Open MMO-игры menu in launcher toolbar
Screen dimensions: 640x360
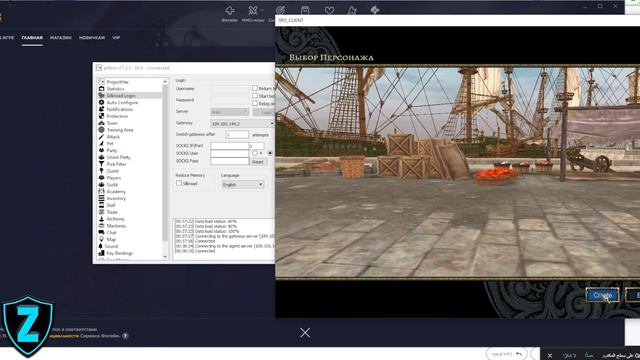pyautogui.click(x=253, y=13)
